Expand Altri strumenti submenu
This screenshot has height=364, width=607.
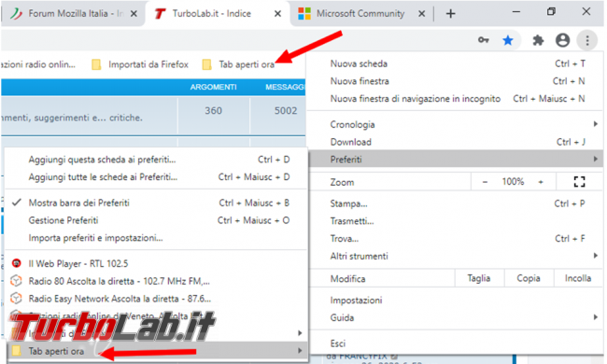point(456,256)
